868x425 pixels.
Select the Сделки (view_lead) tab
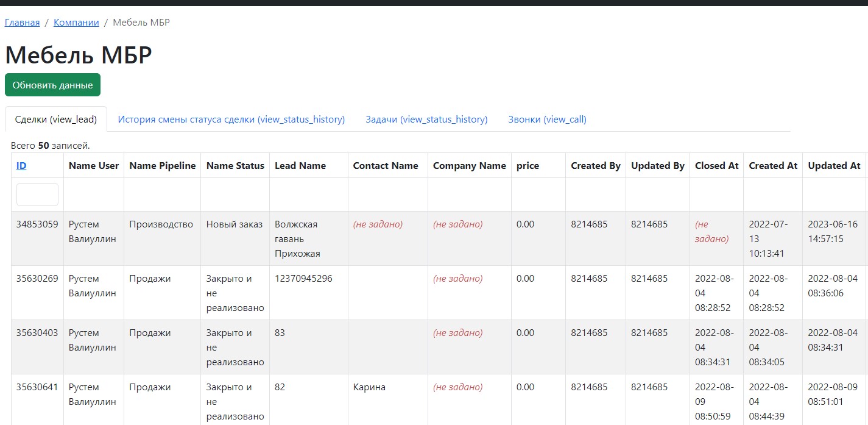56,120
